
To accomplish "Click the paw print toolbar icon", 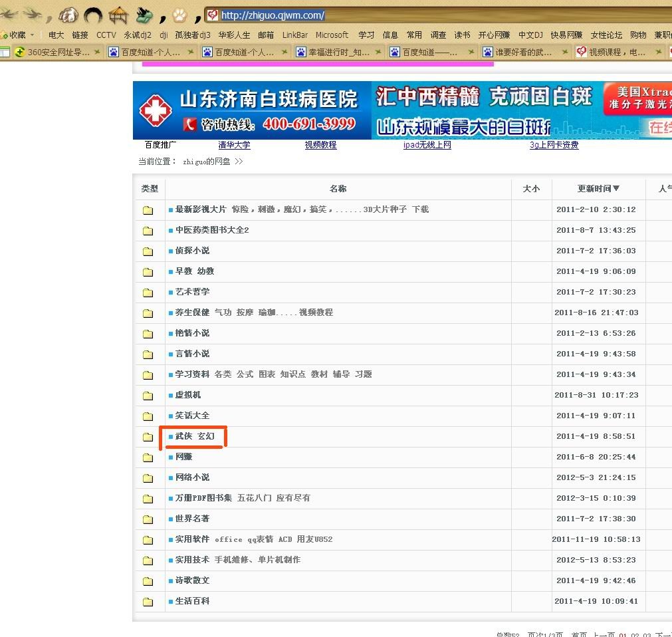I will click(180, 14).
